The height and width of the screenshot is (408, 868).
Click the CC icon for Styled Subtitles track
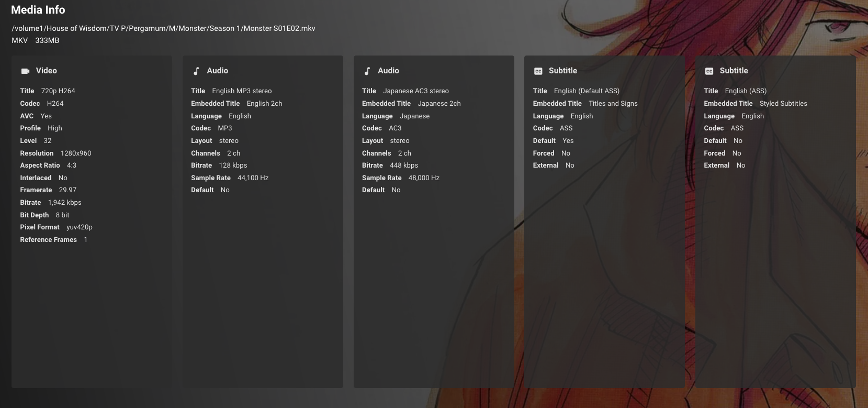click(709, 71)
